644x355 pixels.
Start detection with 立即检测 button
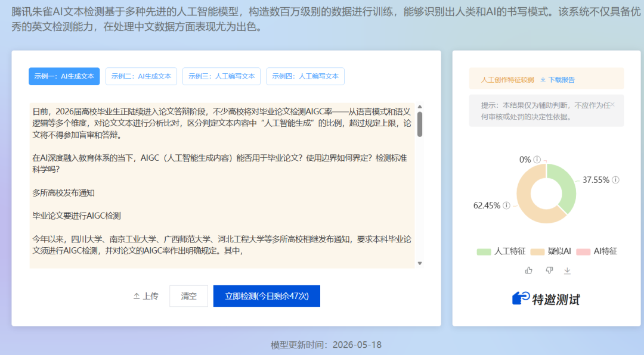(267, 296)
